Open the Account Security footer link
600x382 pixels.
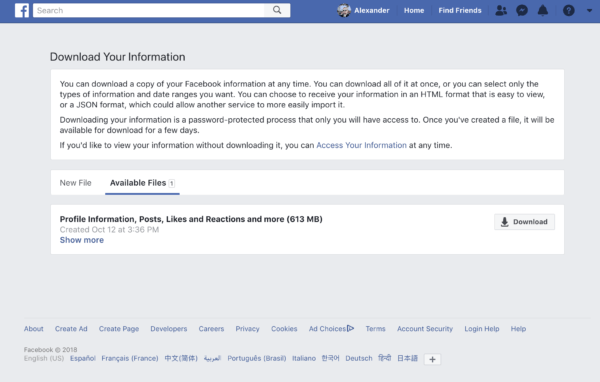425,329
